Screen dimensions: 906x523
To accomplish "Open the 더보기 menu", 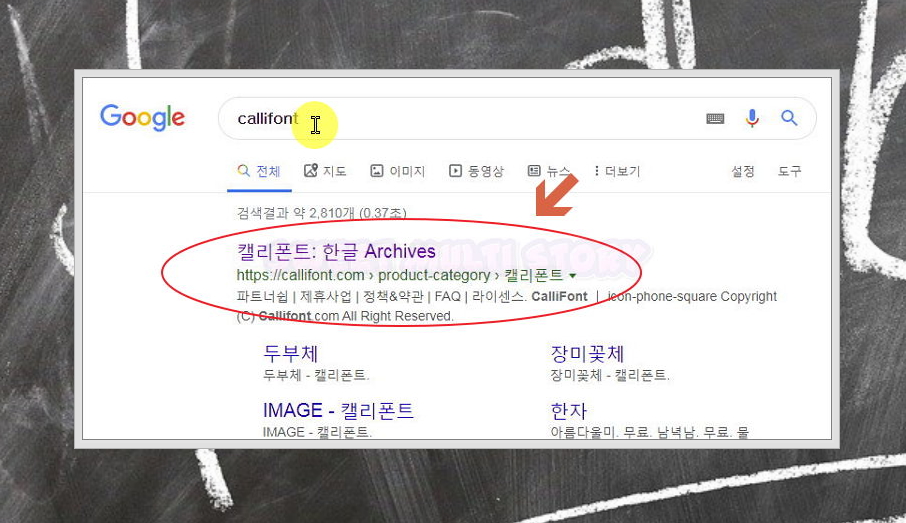I will (617, 171).
